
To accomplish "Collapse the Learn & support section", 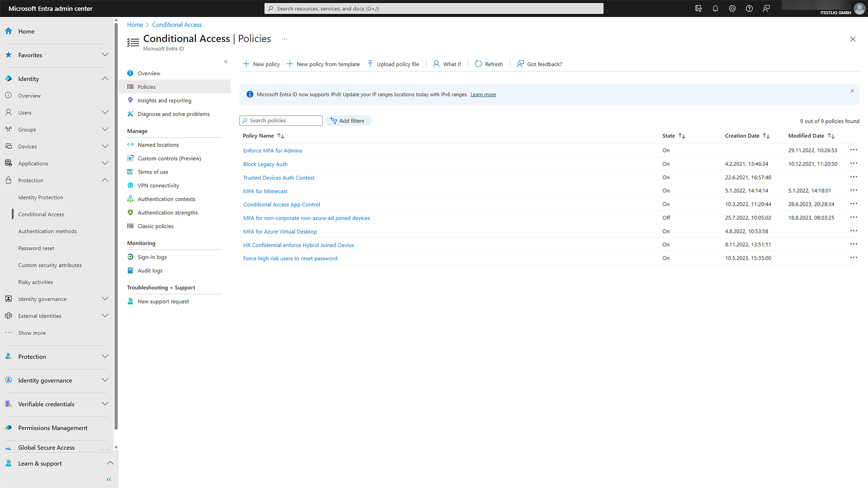I will (x=110, y=463).
